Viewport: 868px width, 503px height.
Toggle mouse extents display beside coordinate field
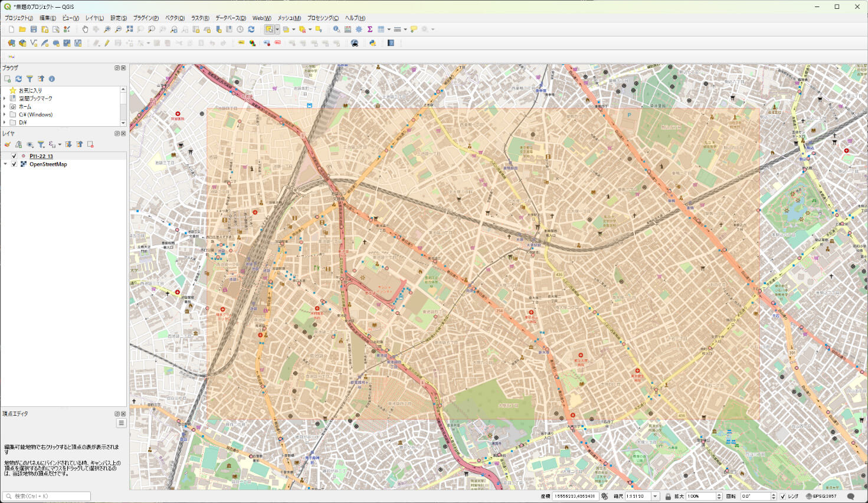tap(604, 497)
